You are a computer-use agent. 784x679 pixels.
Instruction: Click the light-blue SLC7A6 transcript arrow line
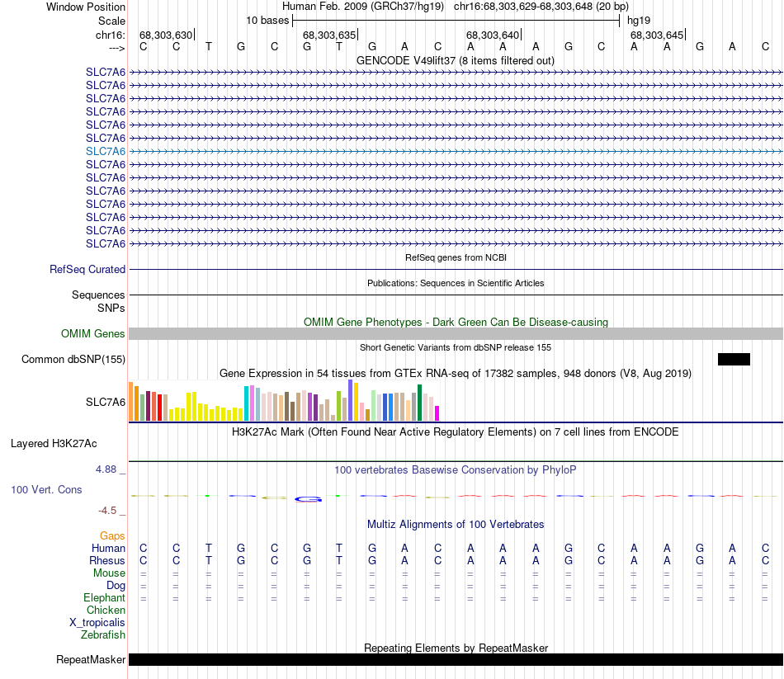[x=456, y=151]
